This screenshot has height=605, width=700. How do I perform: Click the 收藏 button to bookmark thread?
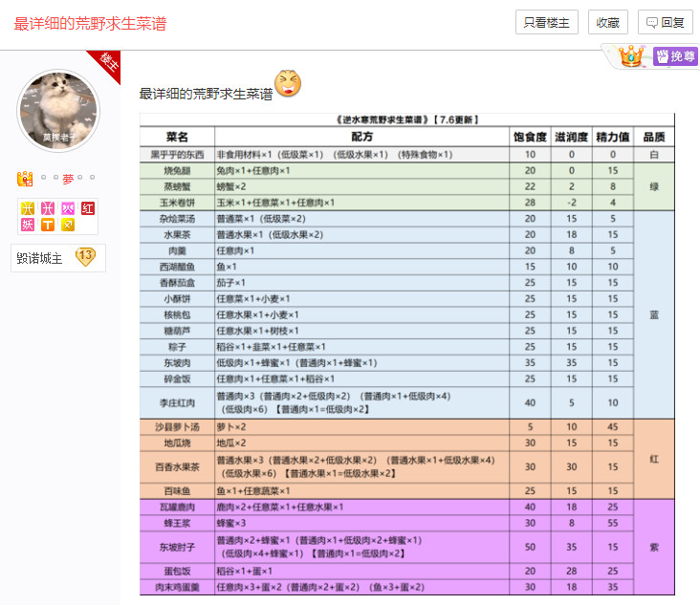[x=607, y=23]
